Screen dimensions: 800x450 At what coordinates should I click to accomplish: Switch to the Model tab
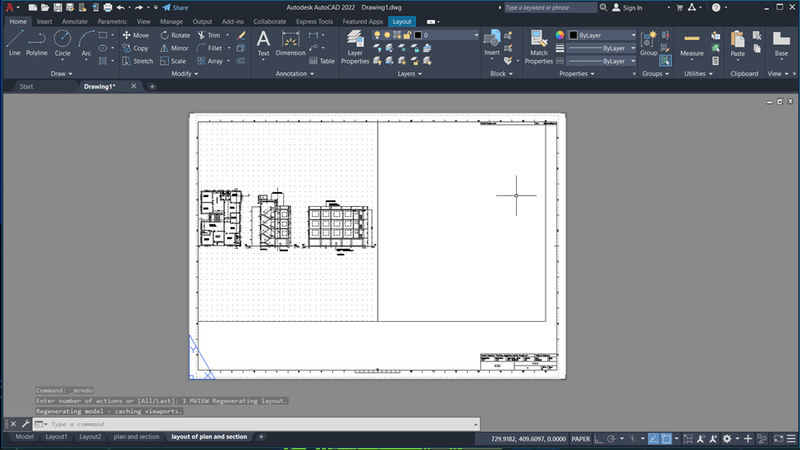point(24,437)
